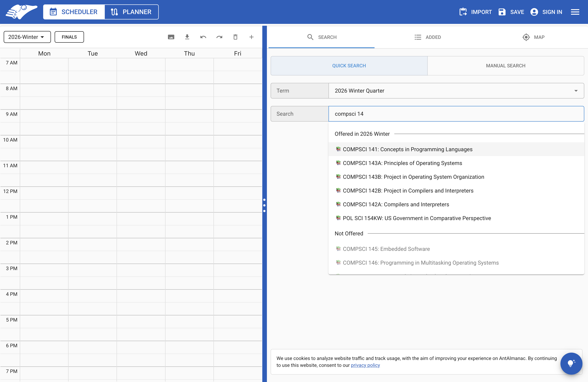Click the screenshot image export icon
Screen dimensions: 588x382
(171, 37)
